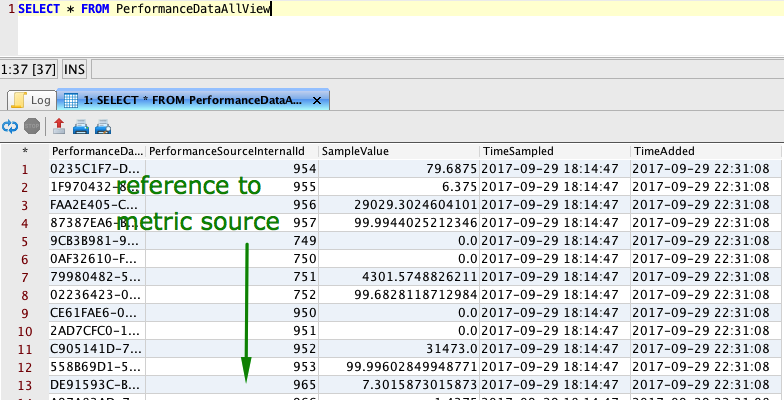Select TimeAdded cell in row 10
Screen dimensions: 784x400
point(706,331)
